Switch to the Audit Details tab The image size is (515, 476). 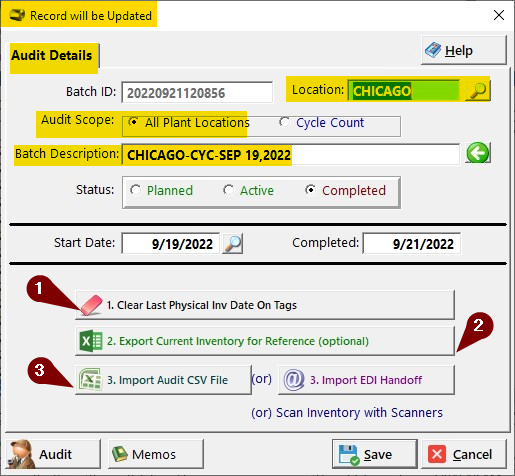[x=53, y=56]
